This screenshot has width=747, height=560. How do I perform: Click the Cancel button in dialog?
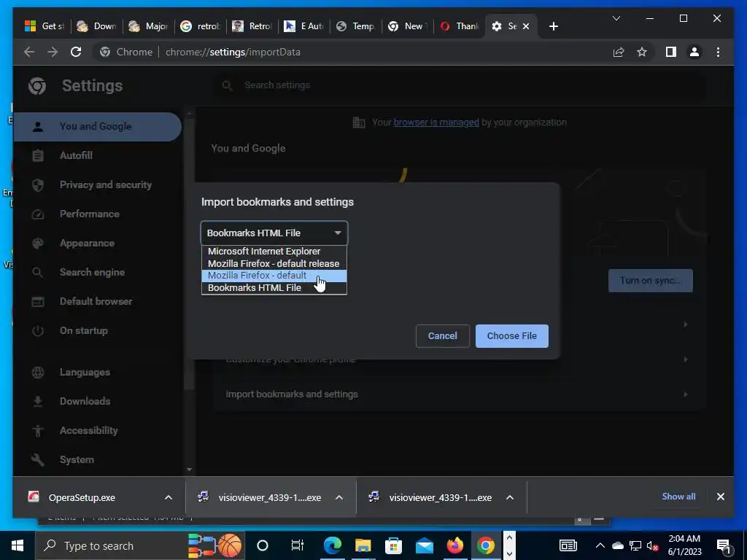pyautogui.click(x=442, y=335)
